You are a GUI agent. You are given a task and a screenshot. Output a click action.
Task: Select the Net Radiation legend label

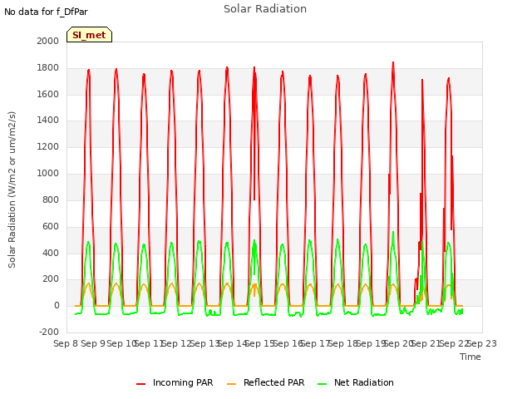(x=364, y=382)
